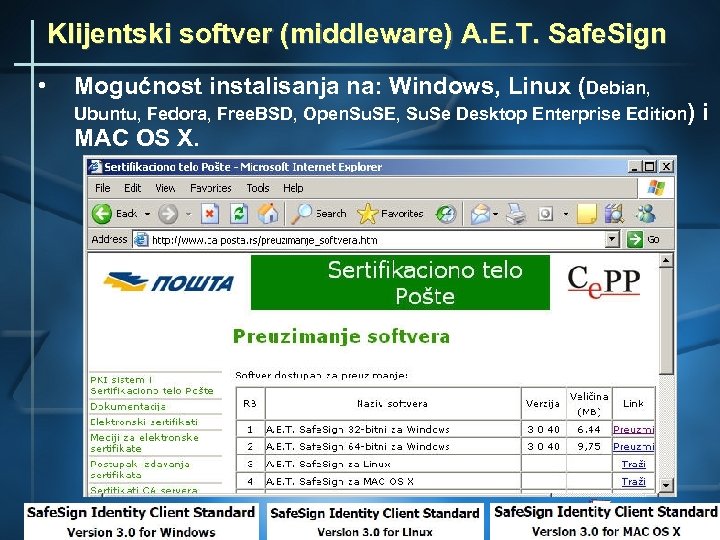This screenshot has height=540, width=720.
Task: Click the vertical scrollbar down arrow
Action: click(x=666, y=484)
